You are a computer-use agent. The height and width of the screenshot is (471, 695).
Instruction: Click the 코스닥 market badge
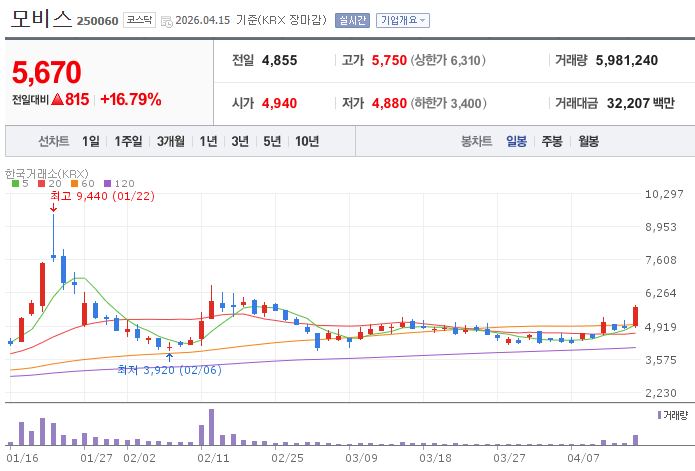[139, 20]
